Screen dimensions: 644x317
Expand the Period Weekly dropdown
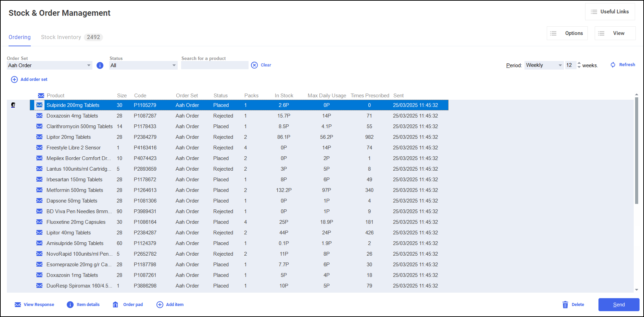(x=560, y=65)
